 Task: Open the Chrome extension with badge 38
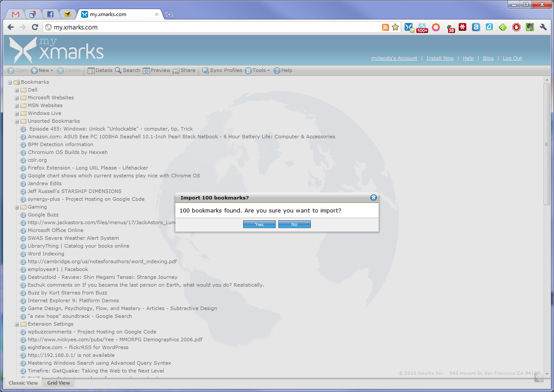tap(450, 28)
